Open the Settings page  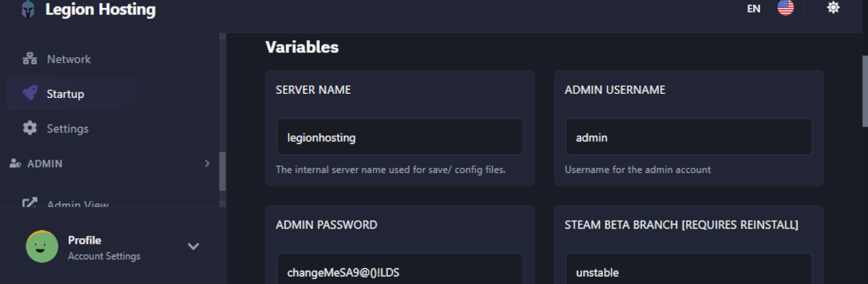(x=67, y=129)
